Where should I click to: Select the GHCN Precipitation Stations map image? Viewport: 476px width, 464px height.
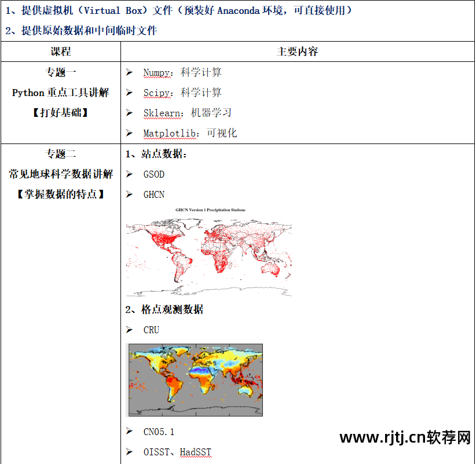tap(209, 252)
